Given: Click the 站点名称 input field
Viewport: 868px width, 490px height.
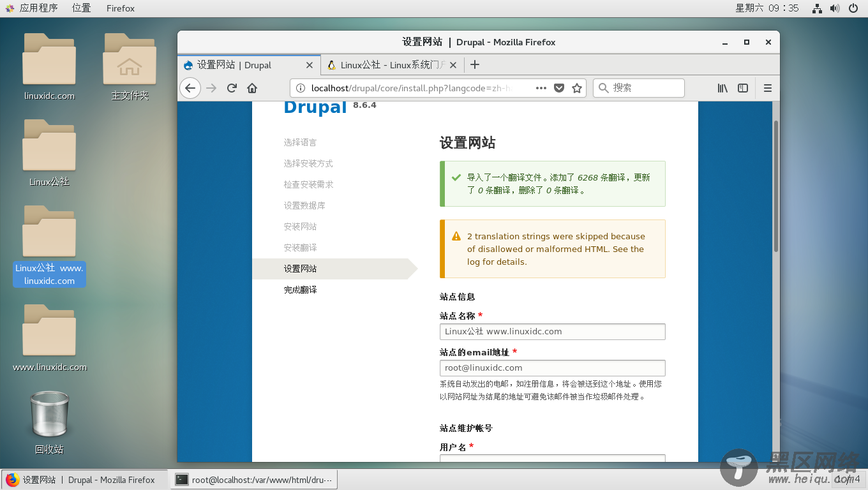Looking at the screenshot, I should pyautogui.click(x=553, y=332).
